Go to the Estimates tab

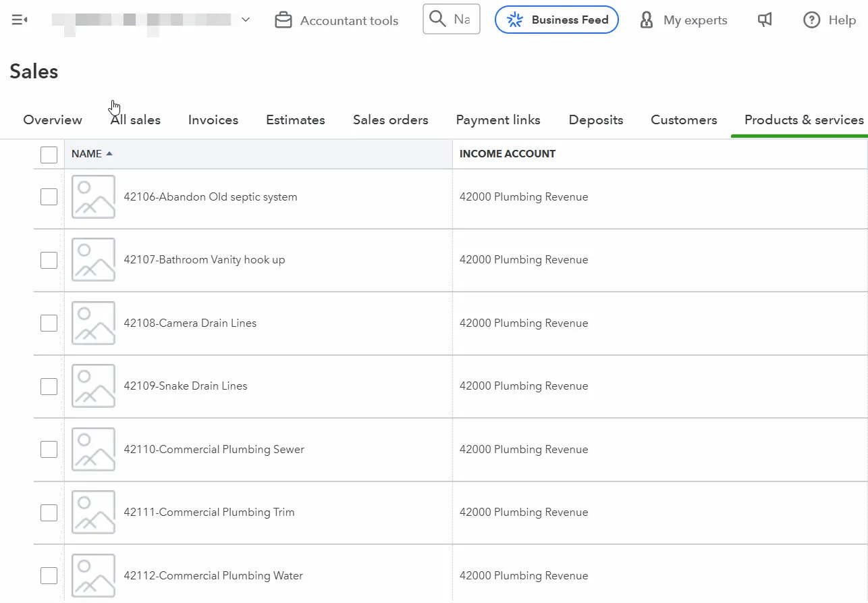(295, 120)
